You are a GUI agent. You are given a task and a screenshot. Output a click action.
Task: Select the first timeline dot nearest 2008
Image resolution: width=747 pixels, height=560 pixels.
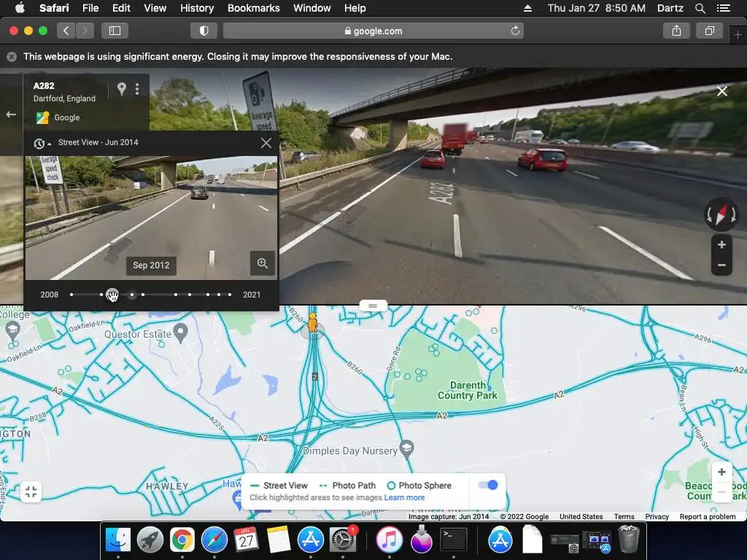71,295
